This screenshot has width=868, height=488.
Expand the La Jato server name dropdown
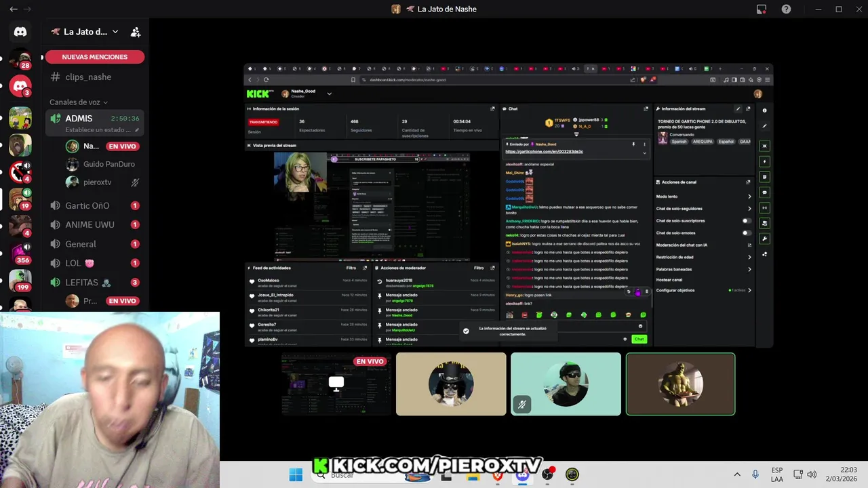115,32
